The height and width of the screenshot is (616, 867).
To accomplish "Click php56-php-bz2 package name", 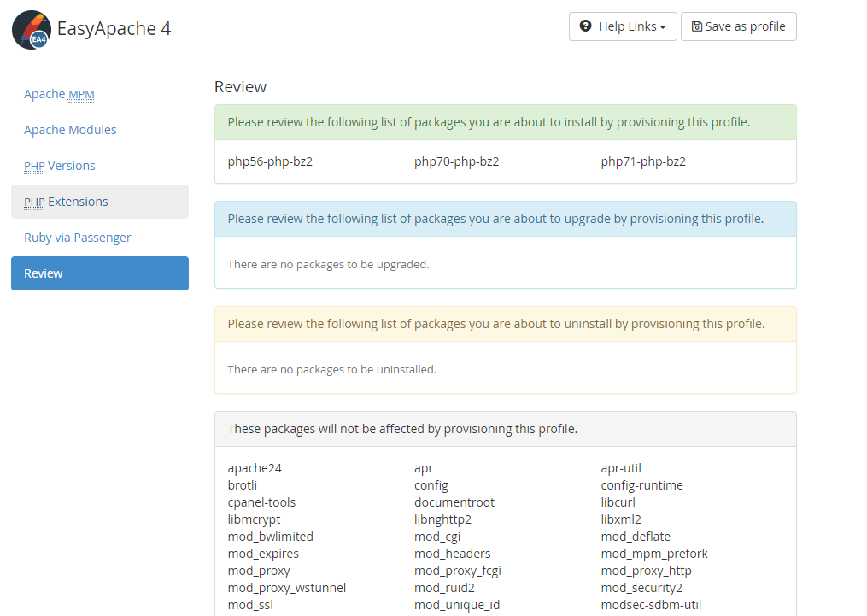I will coord(270,161).
